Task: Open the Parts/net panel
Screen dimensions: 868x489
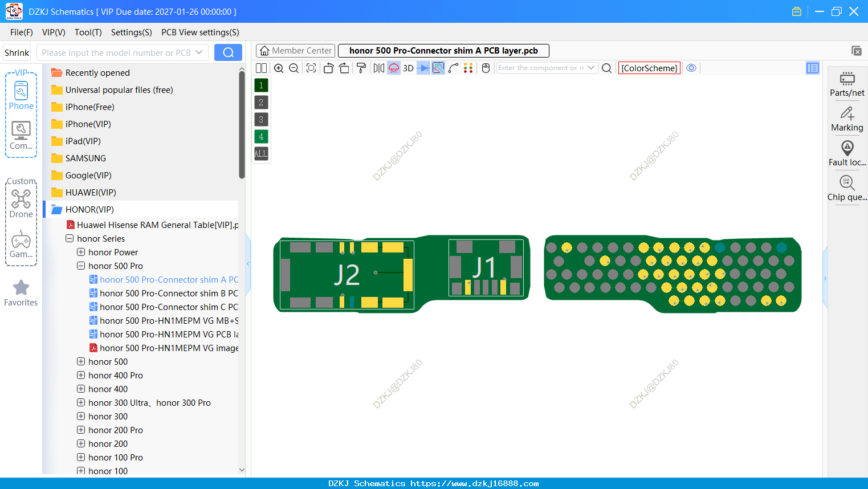Action: tap(847, 84)
